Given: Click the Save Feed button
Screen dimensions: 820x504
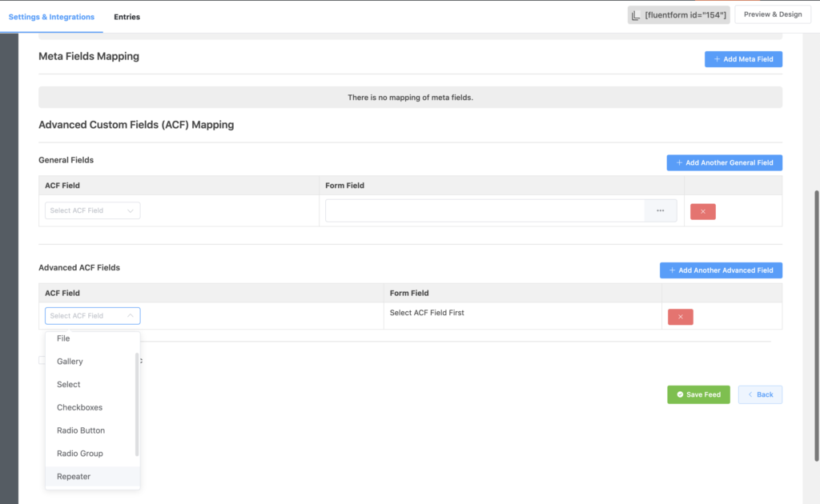Looking at the screenshot, I should point(698,394).
